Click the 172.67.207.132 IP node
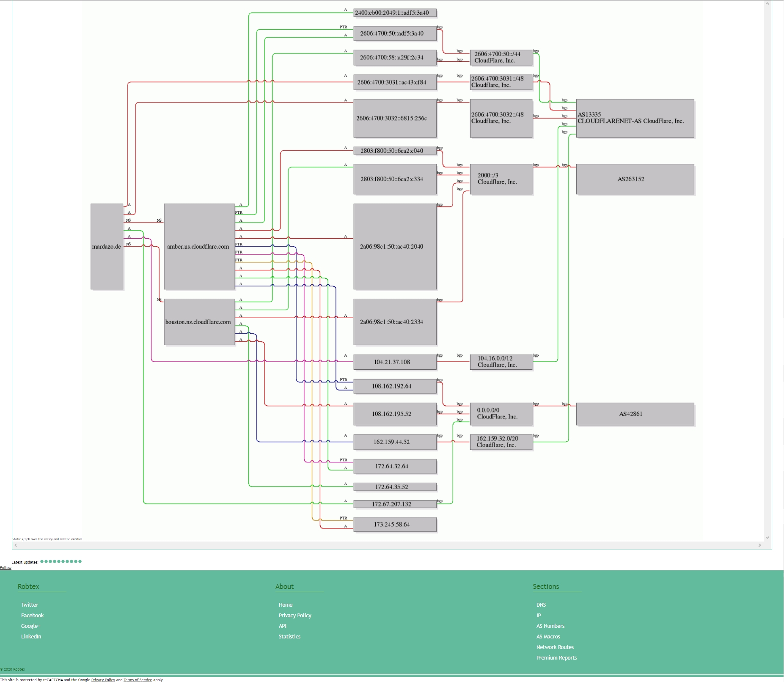 pyautogui.click(x=395, y=504)
